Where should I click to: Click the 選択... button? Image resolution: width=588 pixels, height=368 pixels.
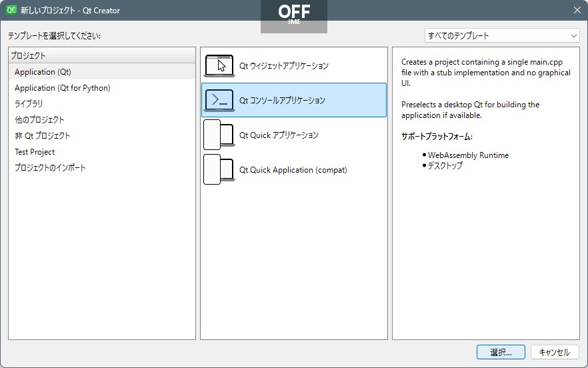(x=501, y=352)
